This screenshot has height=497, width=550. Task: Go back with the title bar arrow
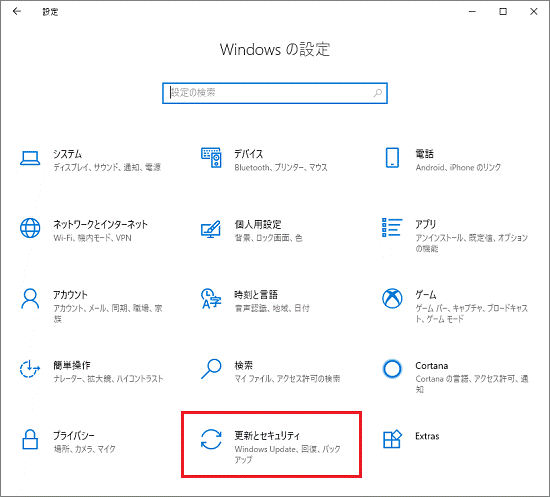click(16, 12)
